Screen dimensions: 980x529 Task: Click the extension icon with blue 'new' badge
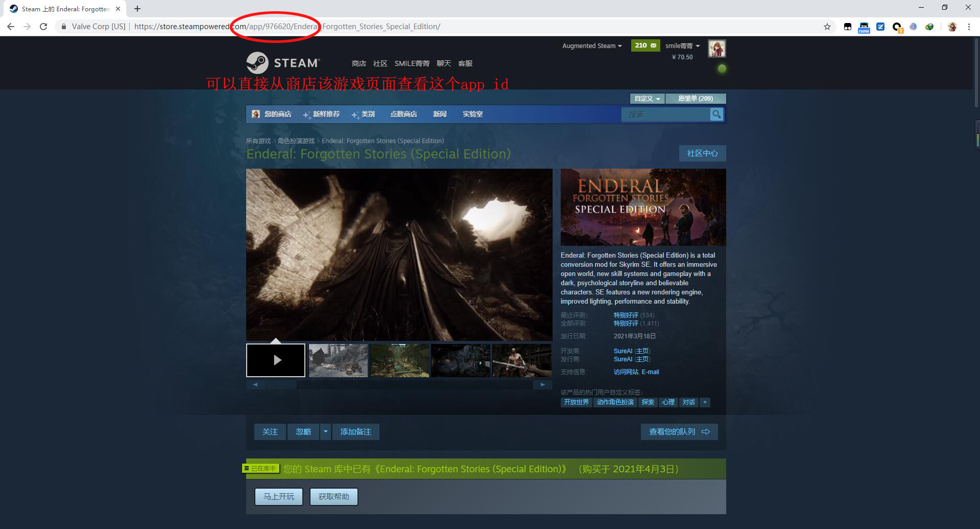[864, 27]
